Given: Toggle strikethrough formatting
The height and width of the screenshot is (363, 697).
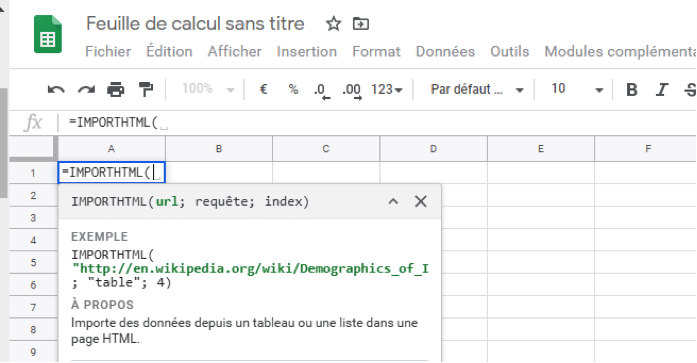Looking at the screenshot, I should tap(690, 90).
